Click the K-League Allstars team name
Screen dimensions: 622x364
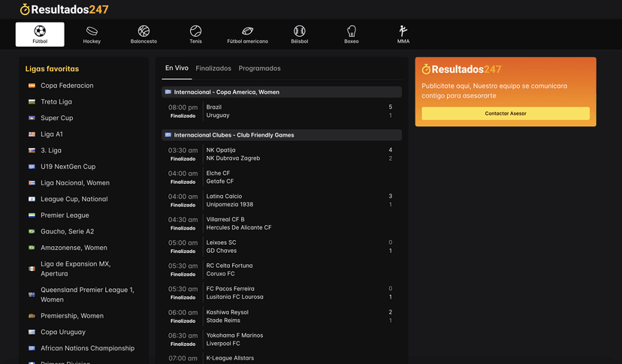click(230, 358)
